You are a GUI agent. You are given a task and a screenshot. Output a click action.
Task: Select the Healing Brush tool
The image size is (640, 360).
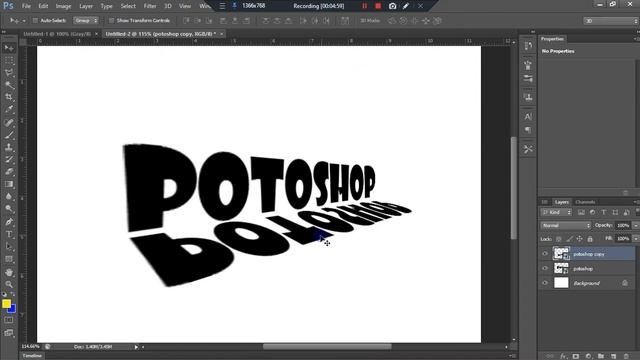tap(9, 122)
